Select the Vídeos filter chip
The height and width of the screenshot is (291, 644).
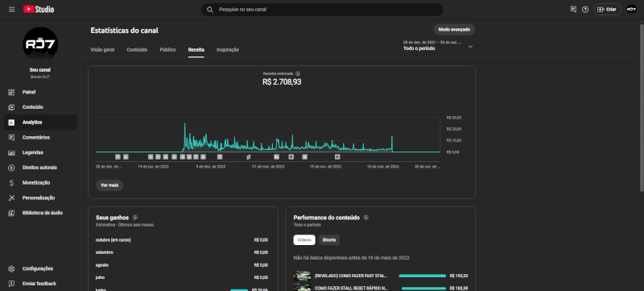pyautogui.click(x=304, y=239)
